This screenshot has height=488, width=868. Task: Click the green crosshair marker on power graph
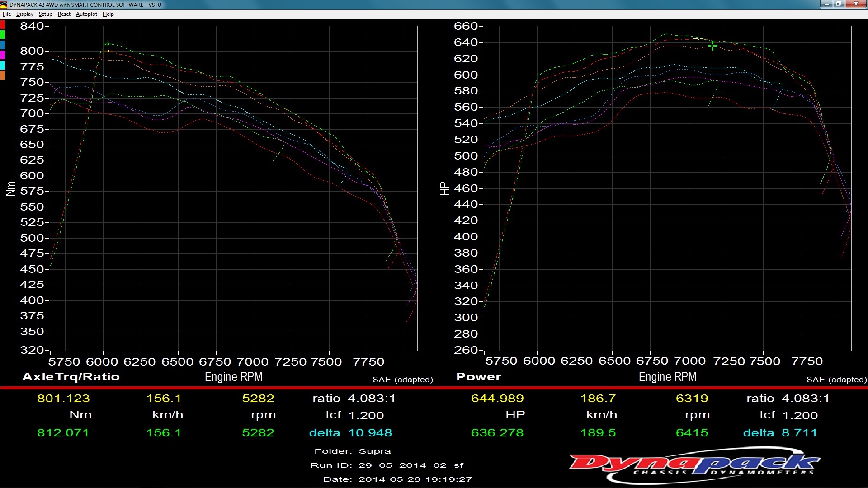pyautogui.click(x=712, y=46)
